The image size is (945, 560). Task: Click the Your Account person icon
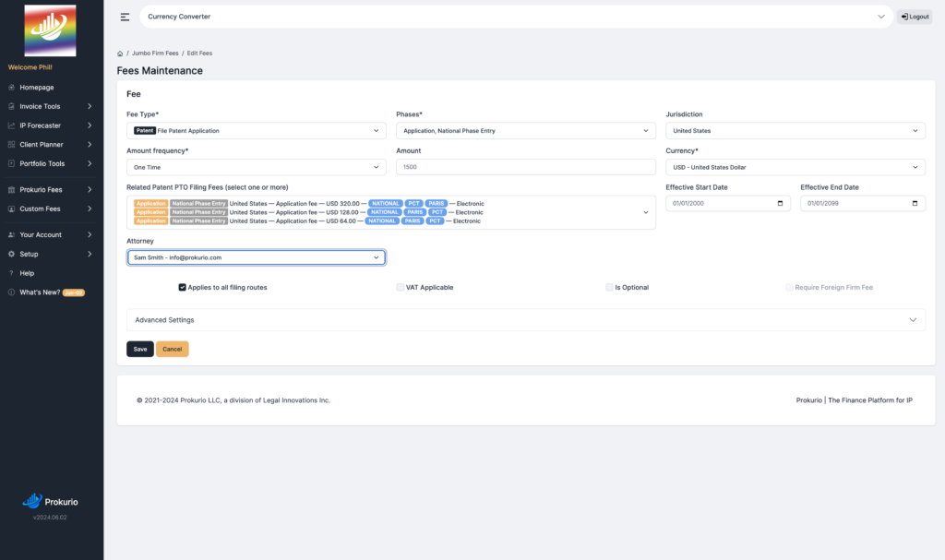point(11,235)
